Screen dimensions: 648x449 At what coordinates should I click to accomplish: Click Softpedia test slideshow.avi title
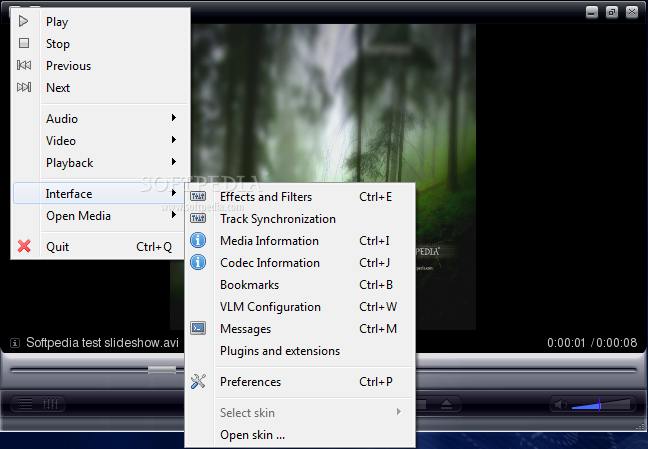point(102,343)
